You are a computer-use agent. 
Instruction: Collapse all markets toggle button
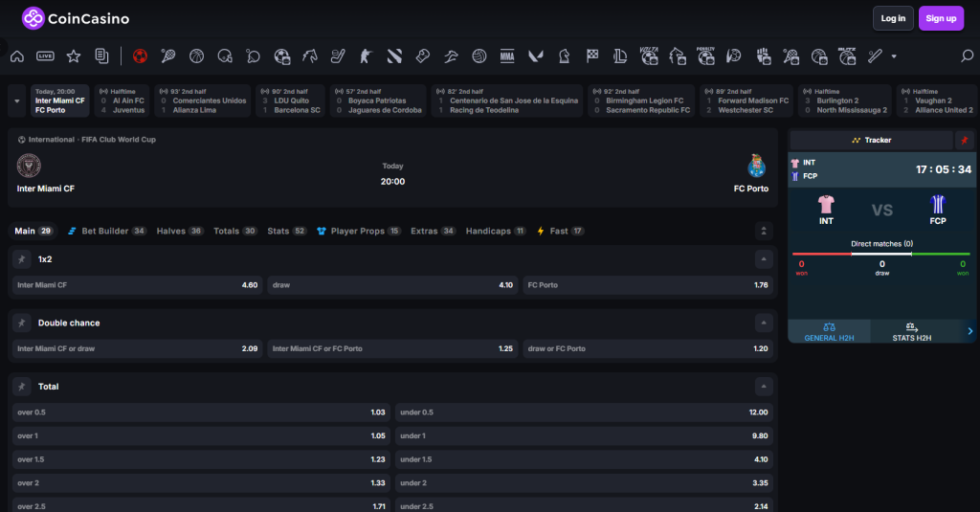tap(764, 231)
